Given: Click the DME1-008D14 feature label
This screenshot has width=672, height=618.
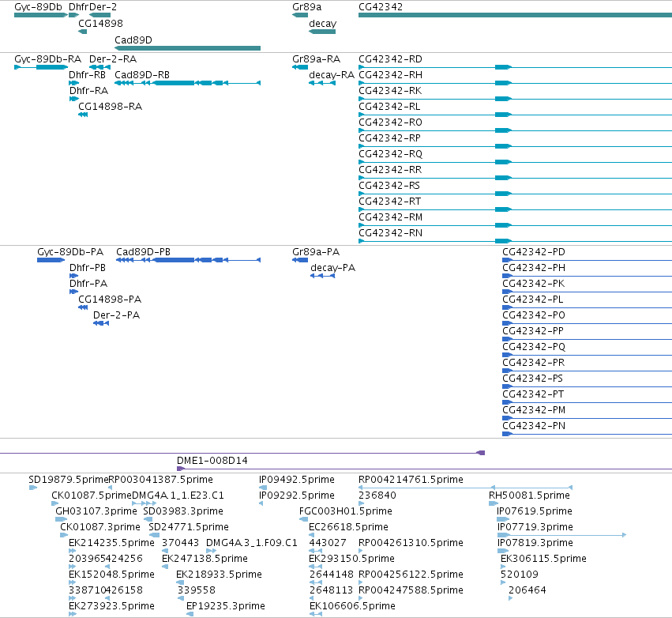Looking at the screenshot, I should [x=212, y=460].
